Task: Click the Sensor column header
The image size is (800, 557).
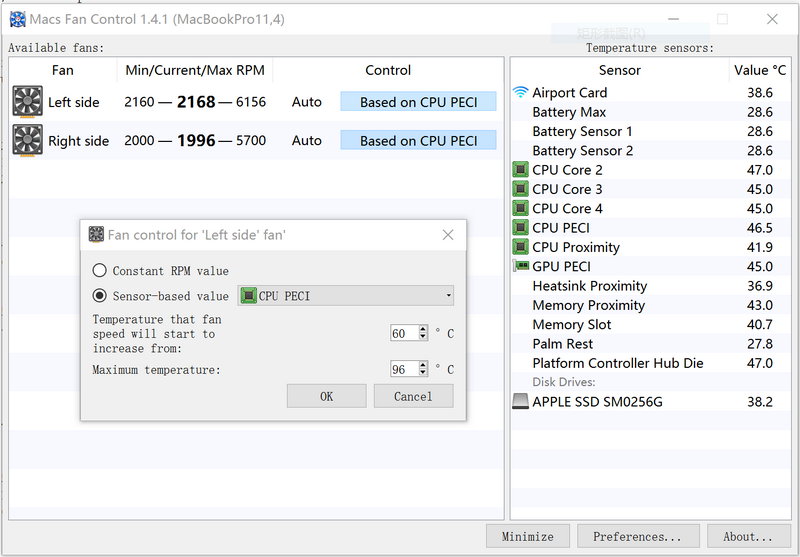Action: 620,70
